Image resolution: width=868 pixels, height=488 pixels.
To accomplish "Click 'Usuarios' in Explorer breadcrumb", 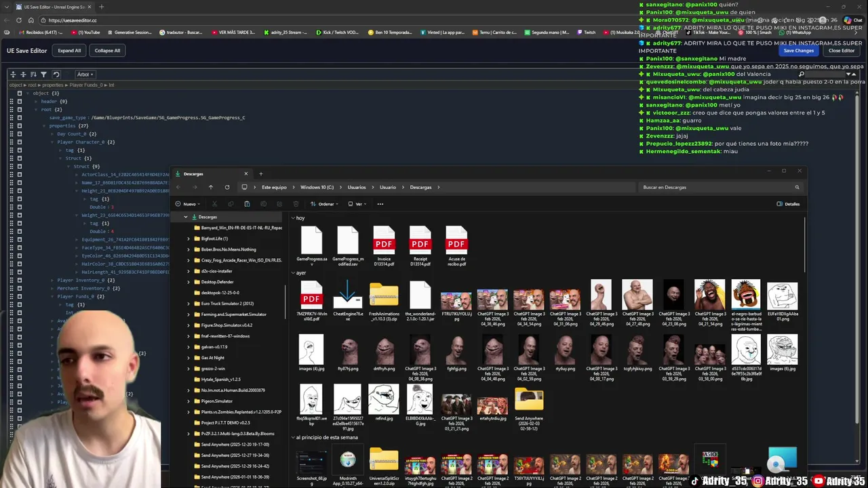I will point(357,187).
